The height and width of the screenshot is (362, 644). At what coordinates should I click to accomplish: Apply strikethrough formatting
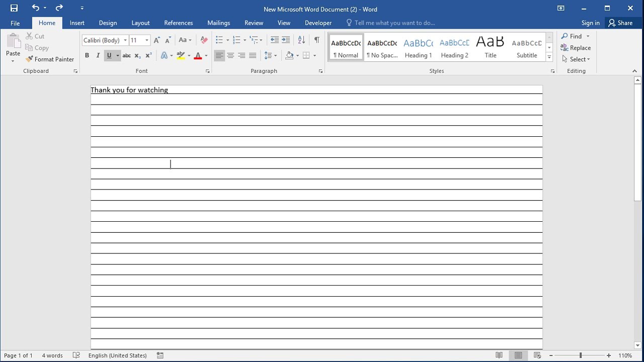point(126,55)
